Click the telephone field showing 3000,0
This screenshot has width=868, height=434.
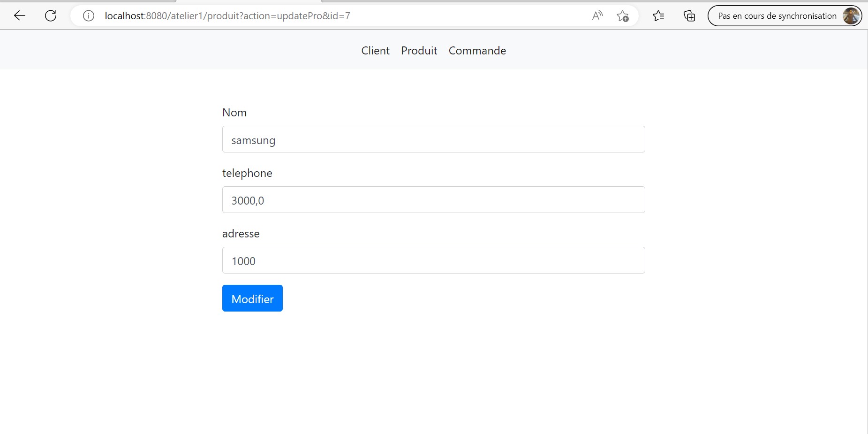click(x=433, y=199)
